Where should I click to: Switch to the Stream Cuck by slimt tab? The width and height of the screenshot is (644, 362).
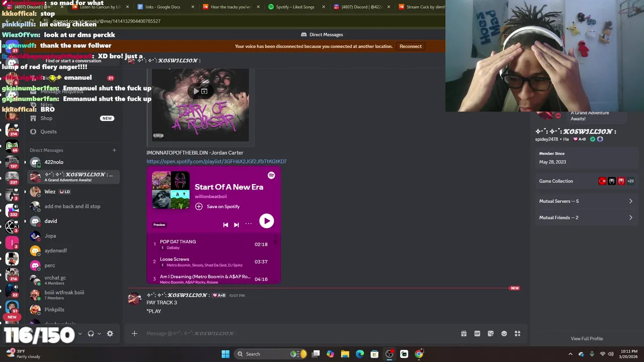pos(422,7)
